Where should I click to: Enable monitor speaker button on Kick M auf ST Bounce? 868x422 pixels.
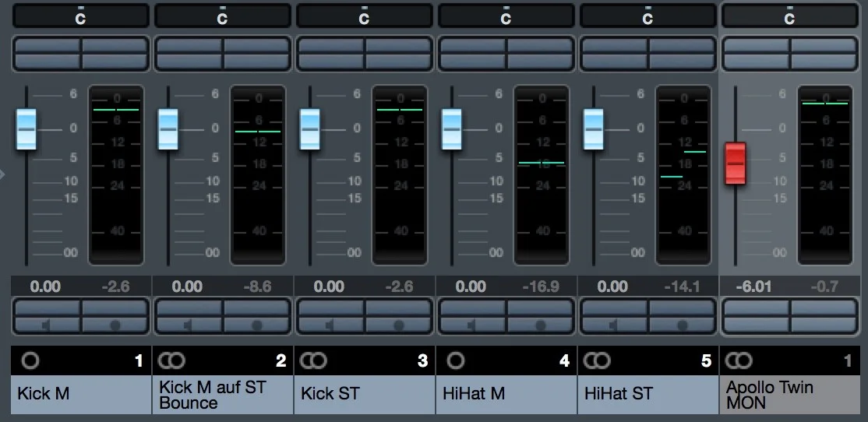[189, 325]
